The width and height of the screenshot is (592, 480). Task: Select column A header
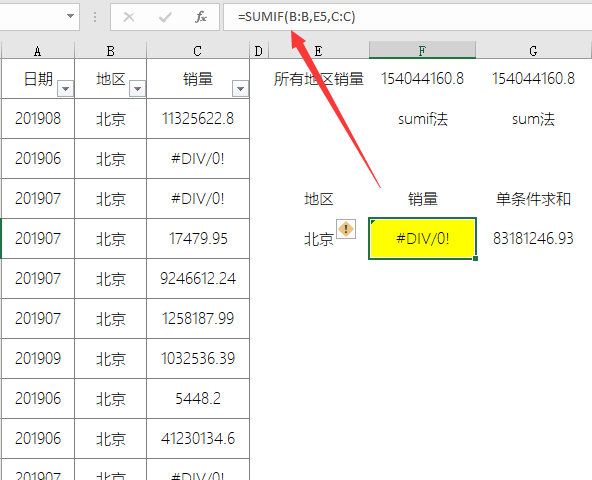click(x=38, y=51)
